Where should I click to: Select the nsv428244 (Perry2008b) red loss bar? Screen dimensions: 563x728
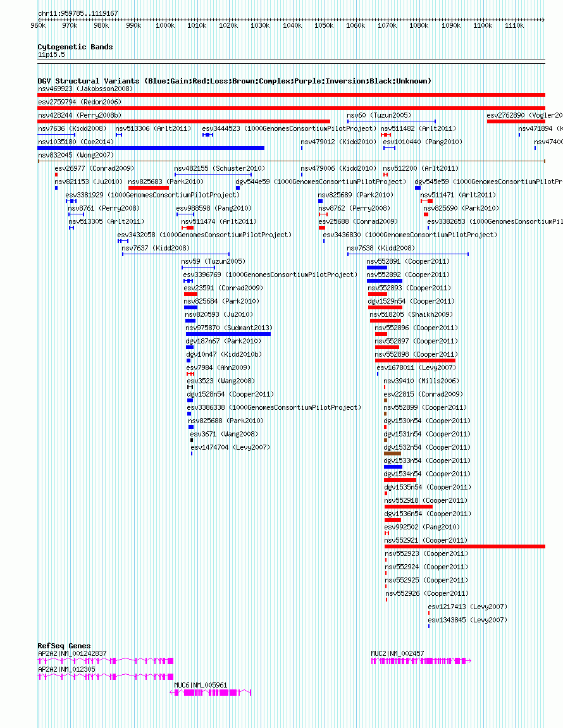coord(183,121)
